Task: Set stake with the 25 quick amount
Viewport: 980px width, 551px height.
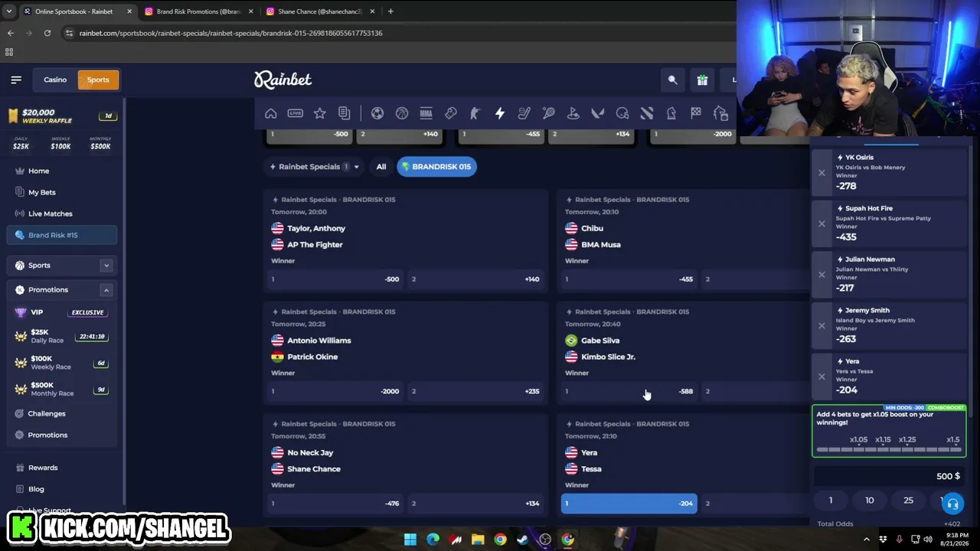Action: coord(909,500)
